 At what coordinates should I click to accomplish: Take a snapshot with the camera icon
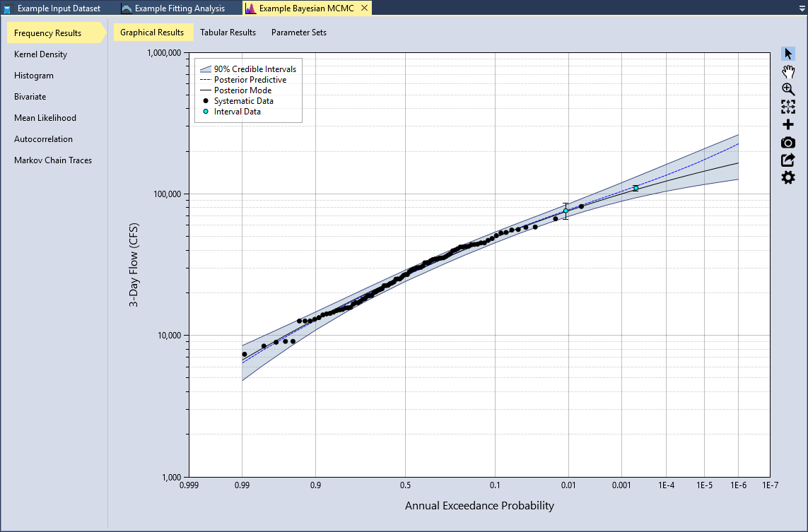tap(787, 142)
